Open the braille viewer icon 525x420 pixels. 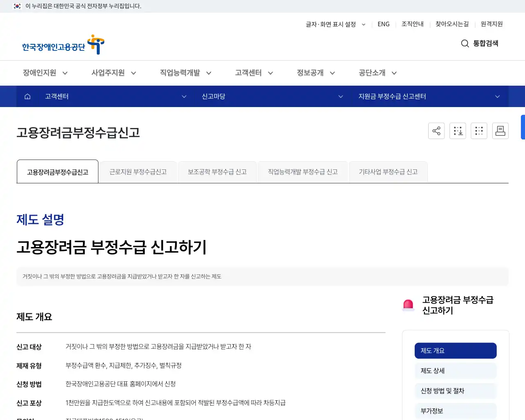click(x=479, y=130)
